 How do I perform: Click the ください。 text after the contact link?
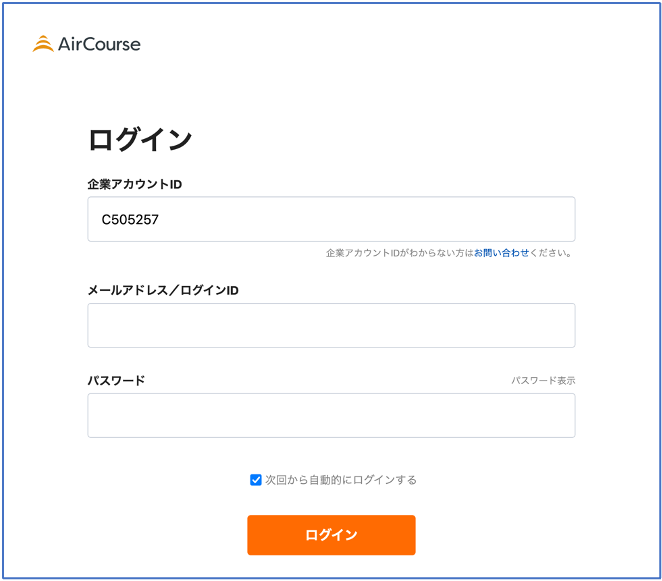pyautogui.click(x=551, y=253)
